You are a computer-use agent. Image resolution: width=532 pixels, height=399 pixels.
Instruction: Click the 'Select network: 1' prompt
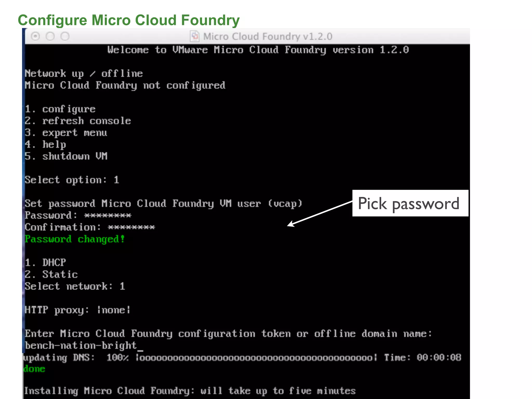pos(75,287)
